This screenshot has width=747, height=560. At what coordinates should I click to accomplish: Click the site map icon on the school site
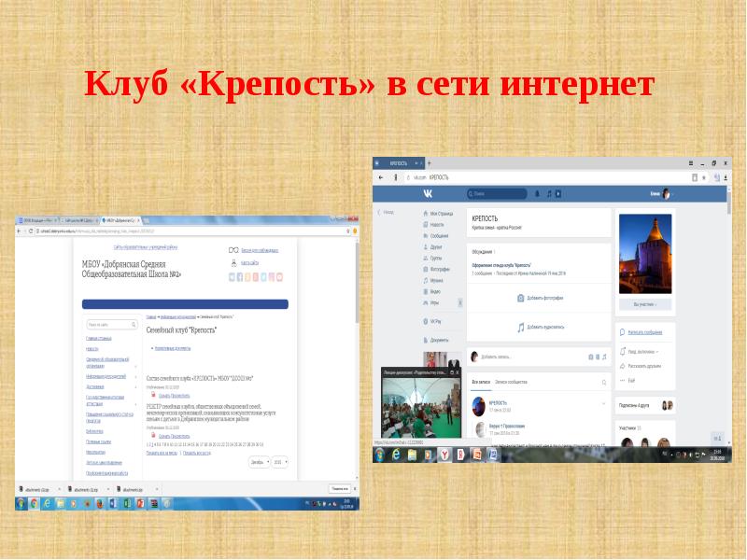click(233, 263)
